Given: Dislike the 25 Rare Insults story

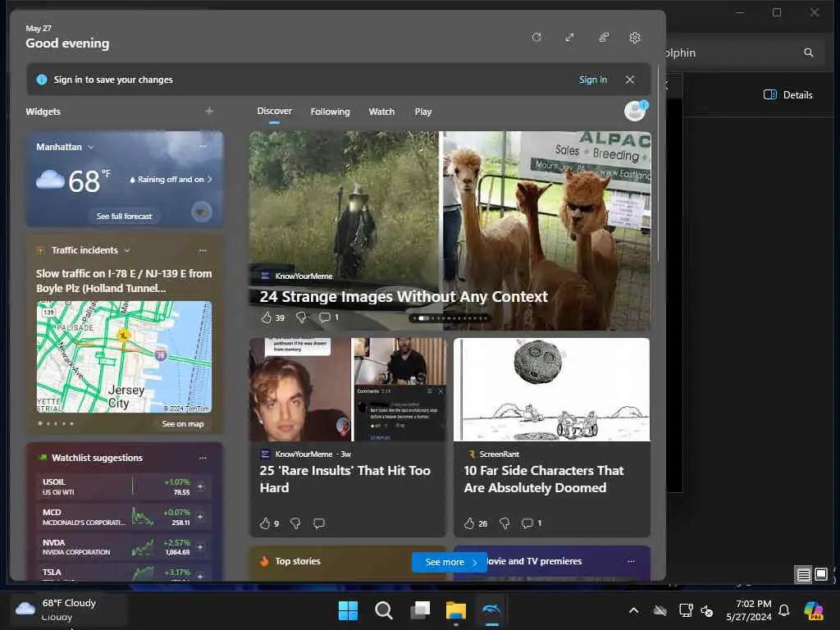Looking at the screenshot, I should coord(295,523).
